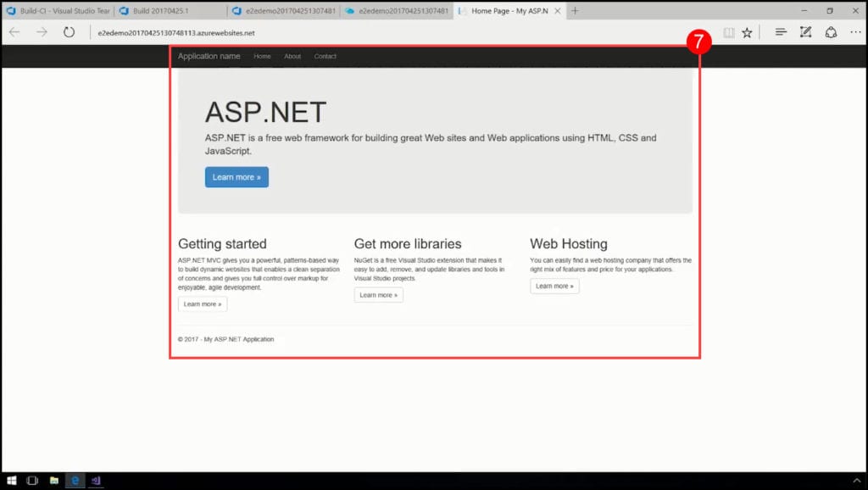
Task: Add page to favorites with star icon
Action: 748,33
